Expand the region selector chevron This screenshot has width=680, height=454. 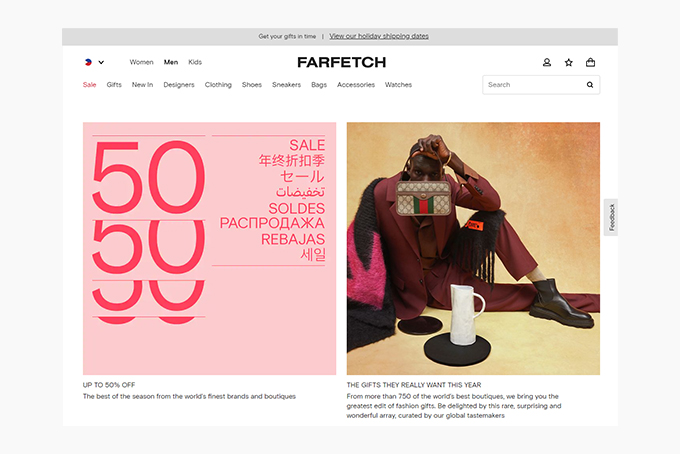click(101, 62)
